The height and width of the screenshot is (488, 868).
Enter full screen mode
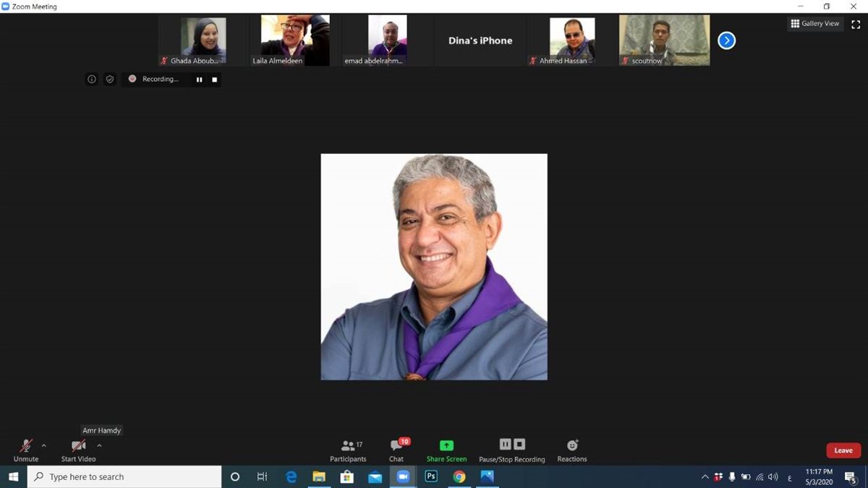coord(855,24)
